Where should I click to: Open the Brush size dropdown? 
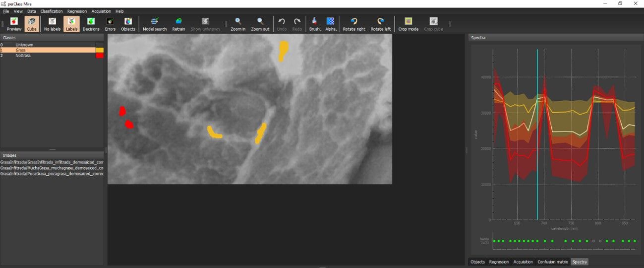pos(315,24)
